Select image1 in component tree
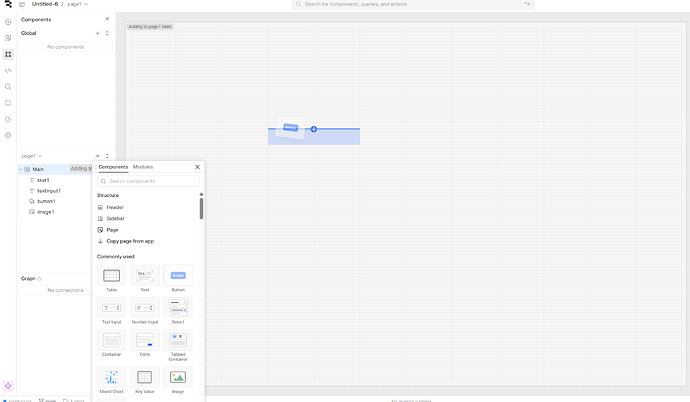Image resolution: width=690 pixels, height=402 pixels. (x=45, y=212)
